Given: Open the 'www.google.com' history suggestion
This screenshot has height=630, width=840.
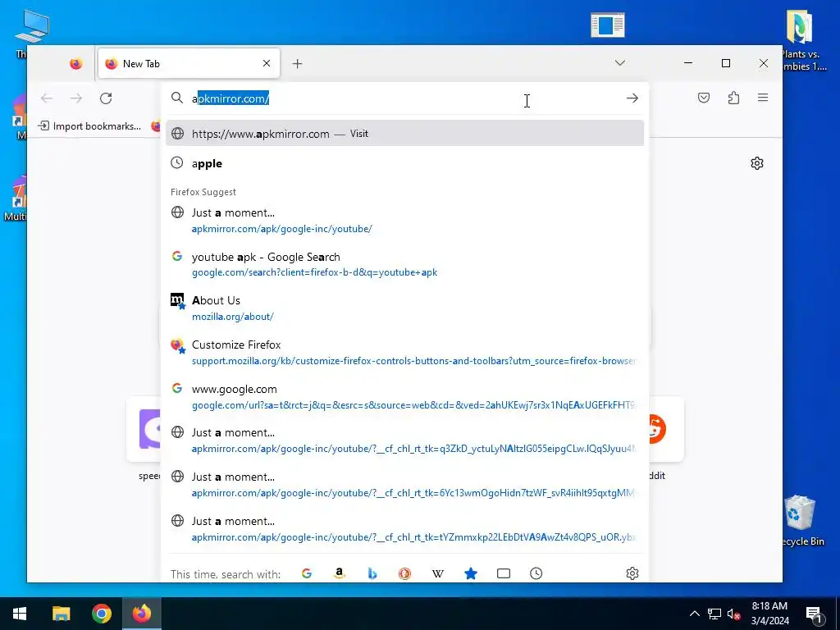Looking at the screenshot, I should click(404, 396).
